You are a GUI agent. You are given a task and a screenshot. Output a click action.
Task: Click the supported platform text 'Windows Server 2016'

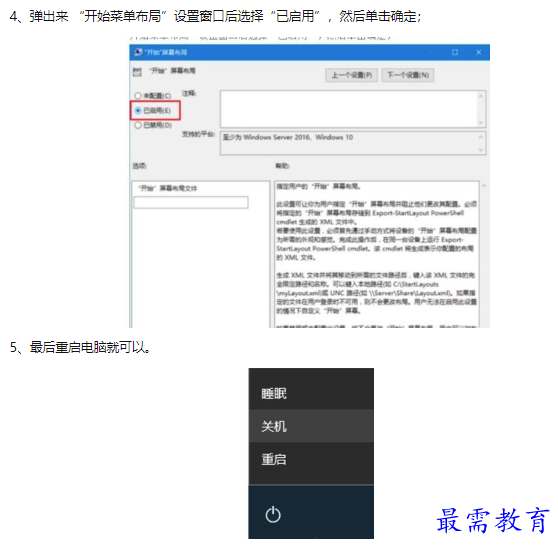(277, 137)
